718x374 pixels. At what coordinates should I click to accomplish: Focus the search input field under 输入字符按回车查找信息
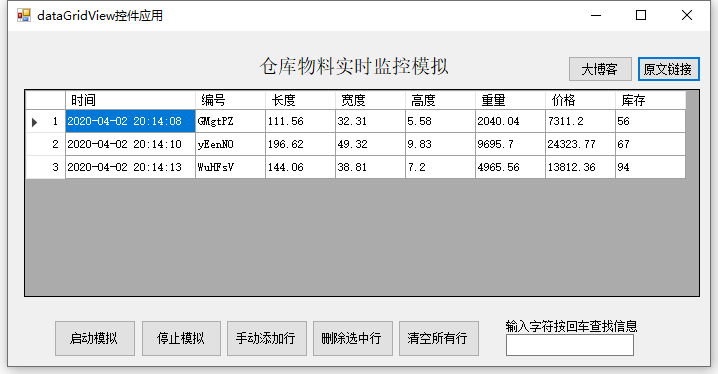point(570,345)
